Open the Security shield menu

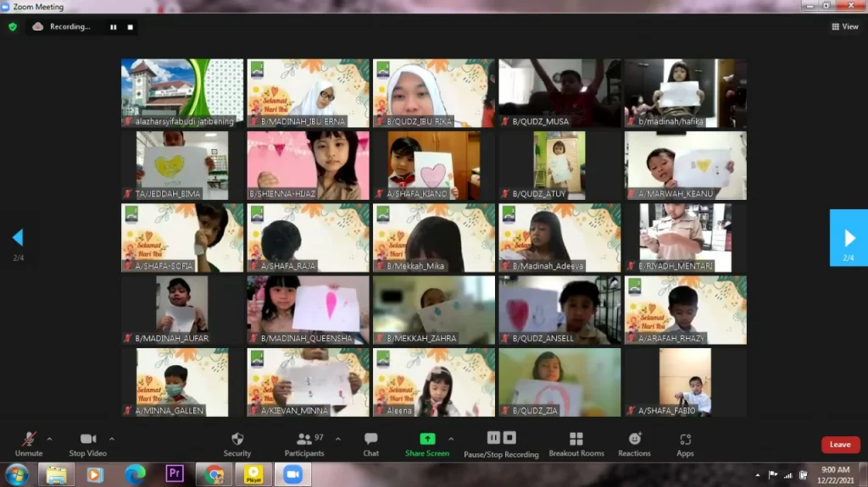(237, 439)
